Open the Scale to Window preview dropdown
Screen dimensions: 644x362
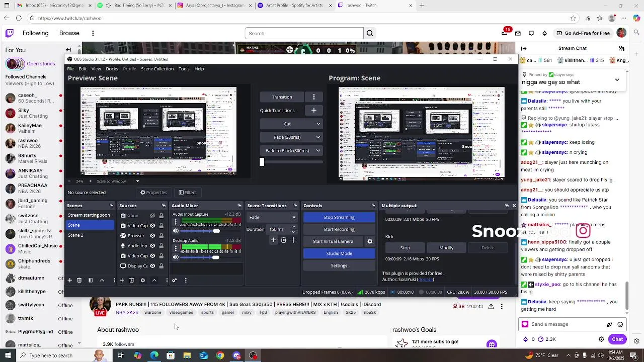(118, 181)
